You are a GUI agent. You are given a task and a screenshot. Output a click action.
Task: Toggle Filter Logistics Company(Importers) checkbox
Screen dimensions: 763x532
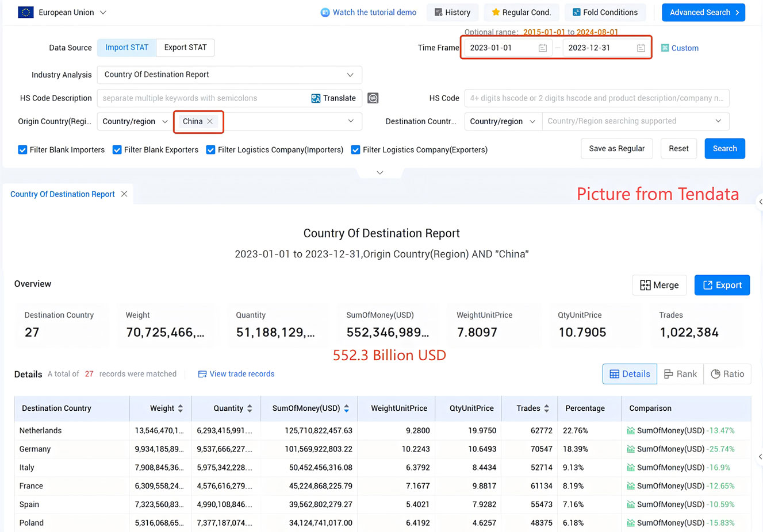(210, 150)
